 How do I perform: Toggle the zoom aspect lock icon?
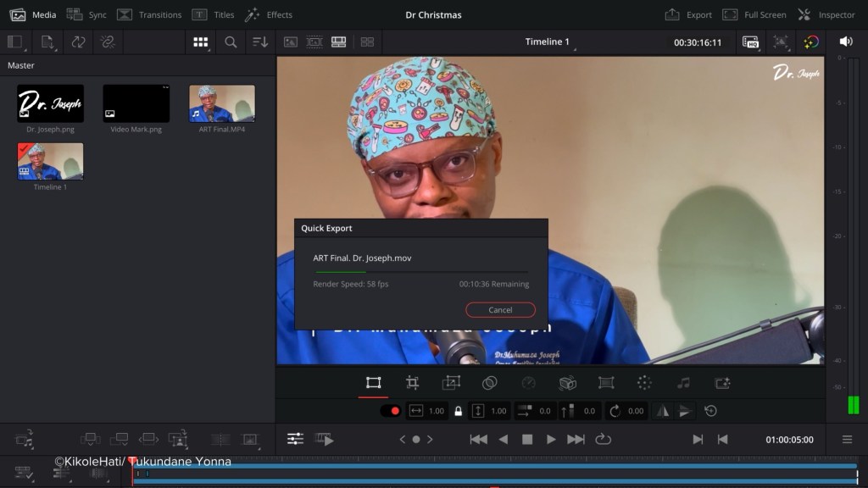click(458, 411)
